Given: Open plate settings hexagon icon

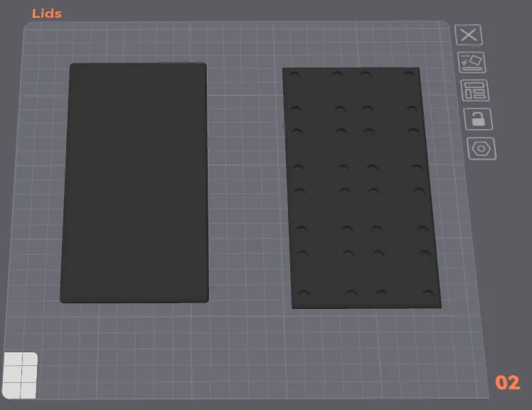Looking at the screenshot, I should tap(482, 149).
